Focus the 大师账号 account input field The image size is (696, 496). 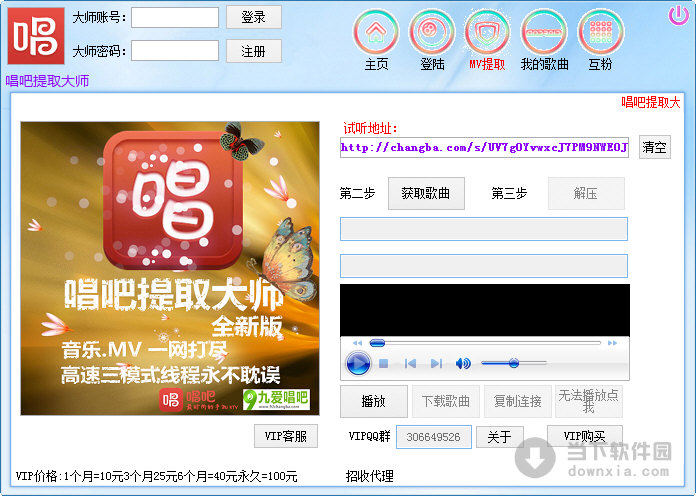[x=175, y=17]
